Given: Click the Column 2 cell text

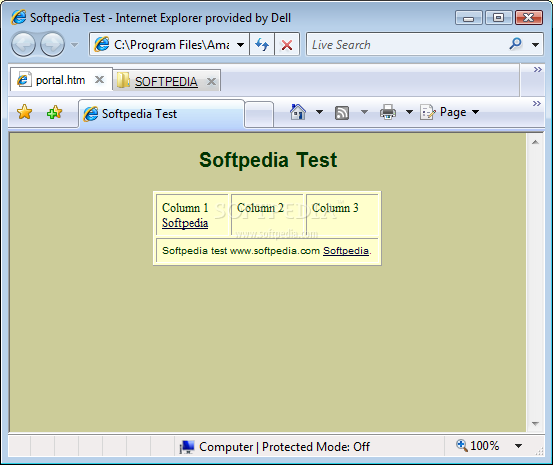Looking at the screenshot, I should click(260, 208).
